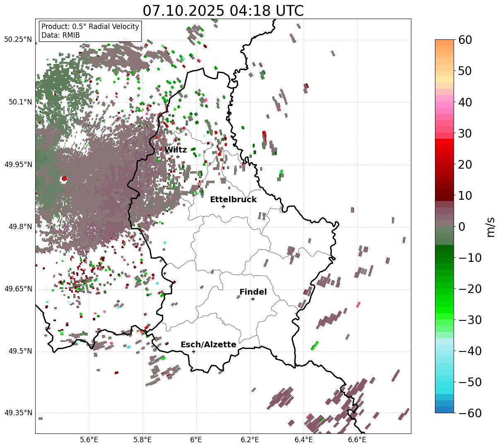Click the Esch/Alzette station cross marker
500x448 pixels.
193,351
